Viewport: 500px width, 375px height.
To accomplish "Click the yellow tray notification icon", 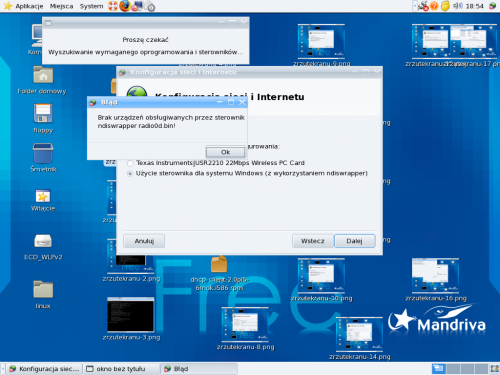I will point(445,6).
